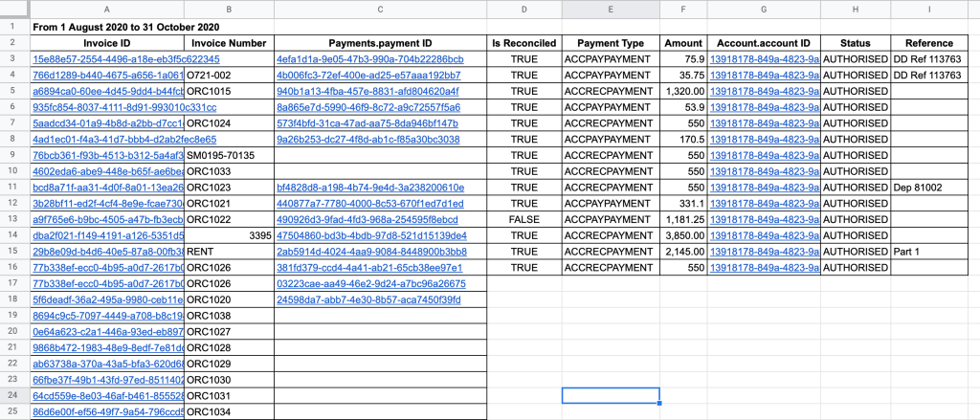This screenshot has width=980, height=420.
Task: Open payment link 47504860-bd3b-4bdb-97d8-521d15139de4
Action: click(x=372, y=235)
